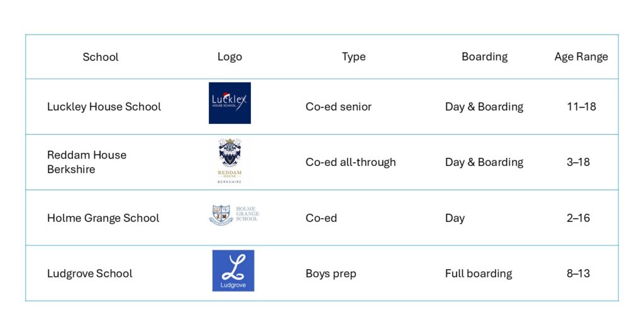Click the Luckley House School name
The height and width of the screenshot is (322, 644).
(x=104, y=107)
